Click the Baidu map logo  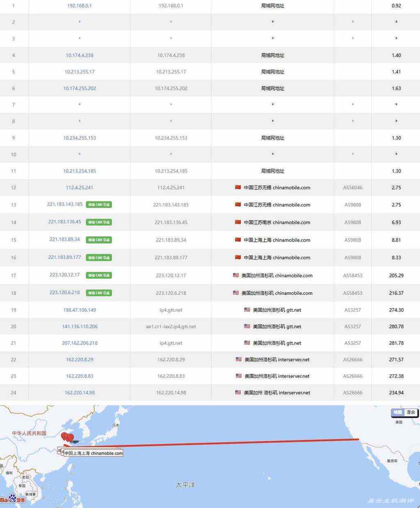(x=13, y=499)
